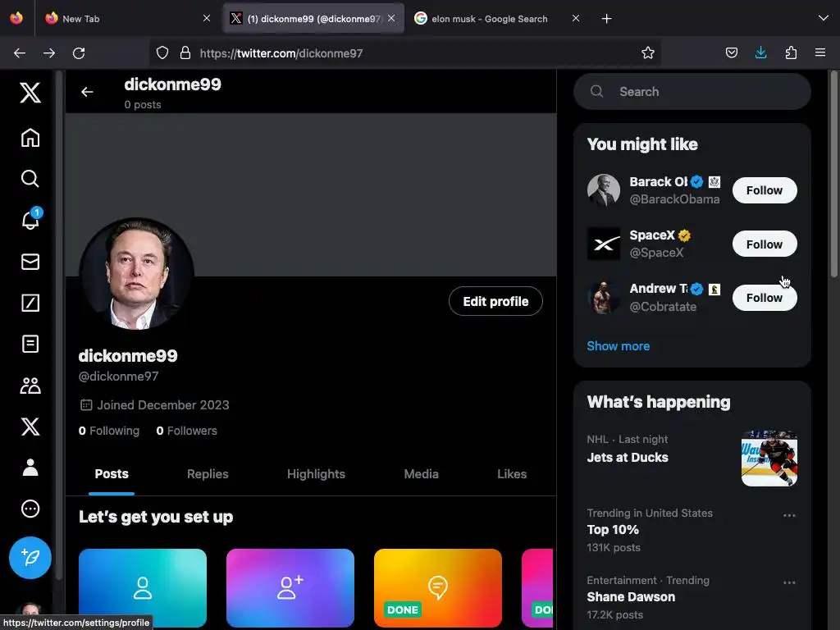Open Communities people icon
The image size is (840, 630).
point(30,386)
